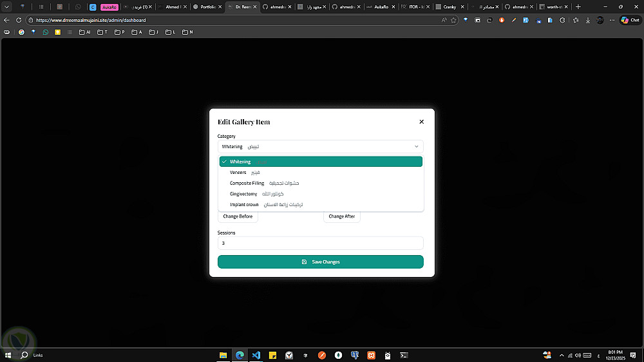Select the Whitening category option
644x362 pixels.
pos(321,162)
